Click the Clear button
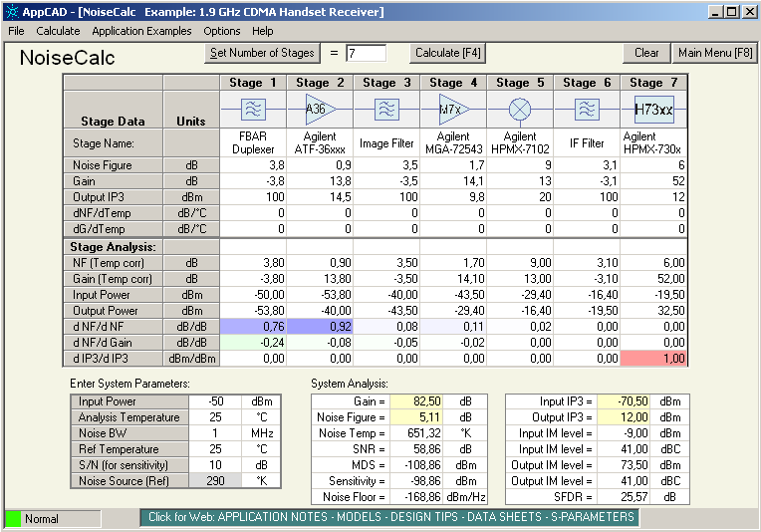The width and height of the screenshot is (761, 532). click(646, 53)
